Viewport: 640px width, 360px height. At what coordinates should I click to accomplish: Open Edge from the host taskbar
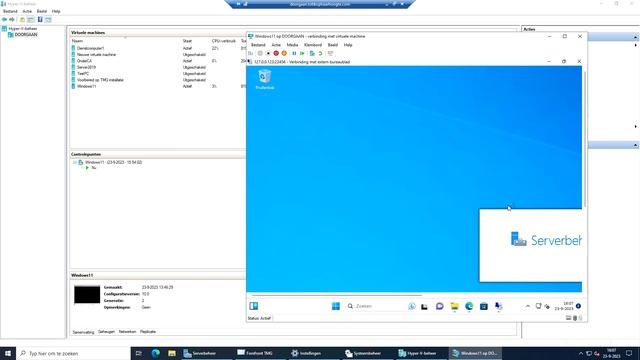(156, 353)
